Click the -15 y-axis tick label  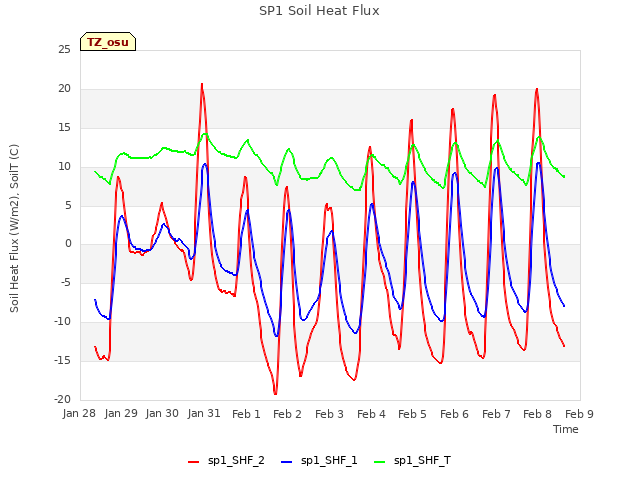(62, 360)
